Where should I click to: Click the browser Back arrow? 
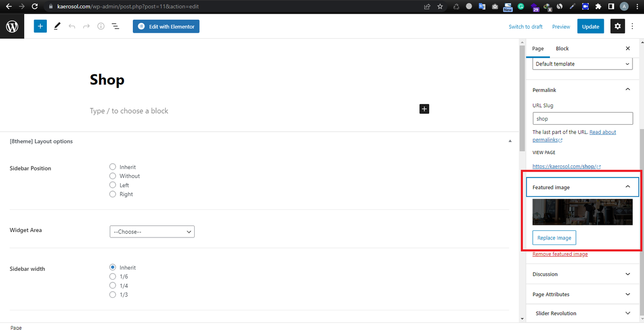click(x=9, y=7)
